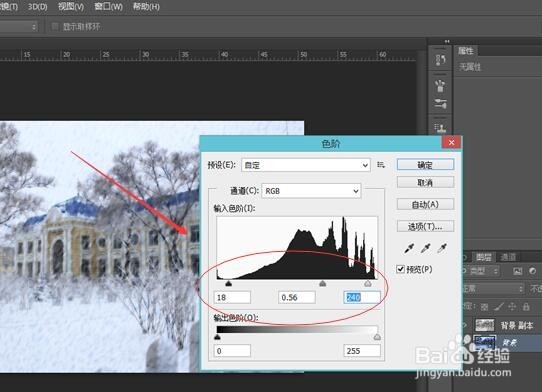Lock image pixels brush icon in Layers panel

point(498,307)
